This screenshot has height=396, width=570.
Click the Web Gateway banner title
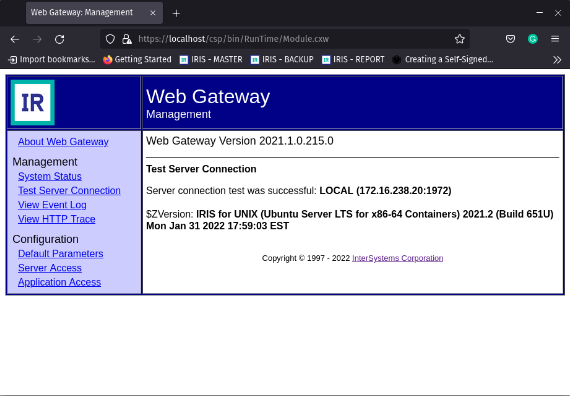pyautogui.click(x=208, y=96)
